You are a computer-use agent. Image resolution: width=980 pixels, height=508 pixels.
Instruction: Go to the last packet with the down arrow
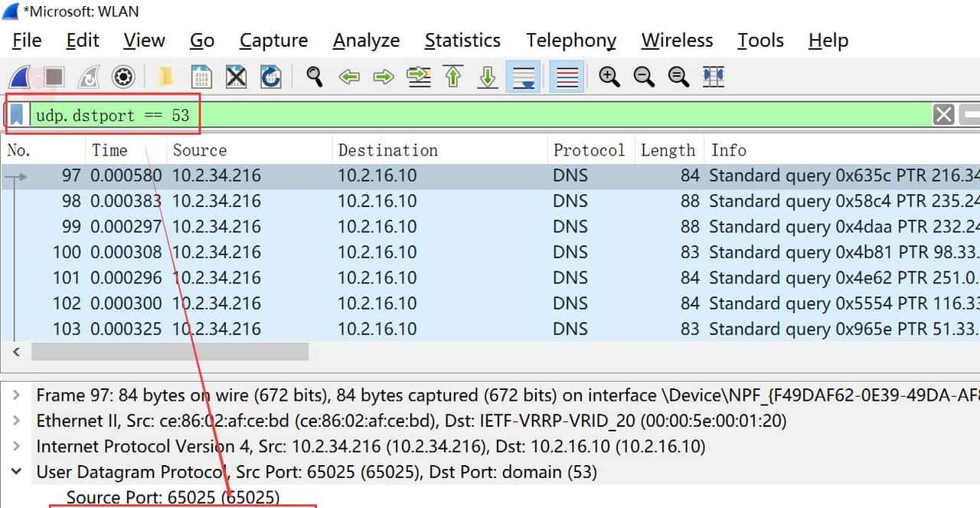coord(488,77)
